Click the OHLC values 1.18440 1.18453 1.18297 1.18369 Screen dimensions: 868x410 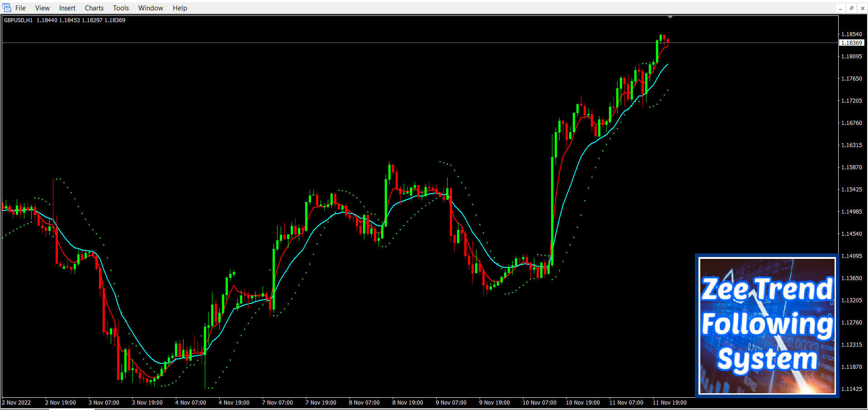point(81,20)
